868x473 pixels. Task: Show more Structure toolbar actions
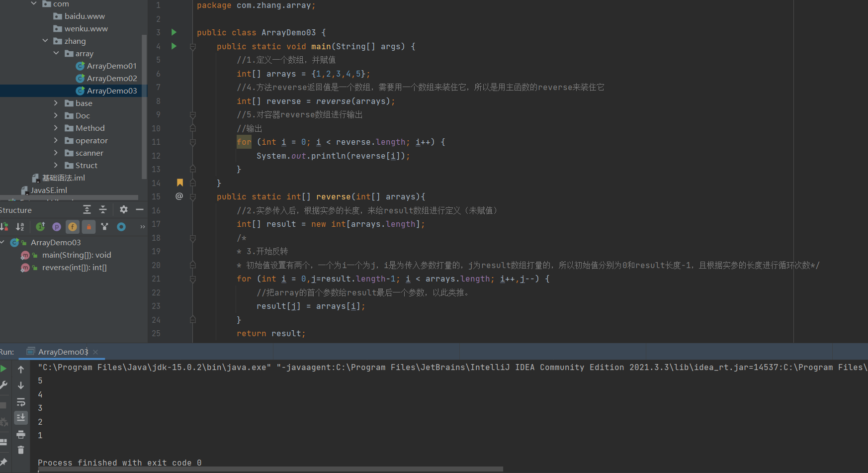click(143, 227)
